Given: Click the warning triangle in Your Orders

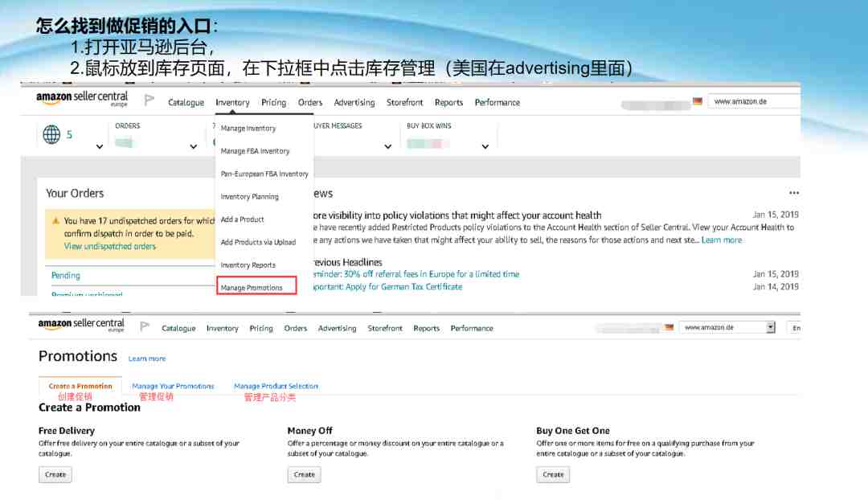Looking at the screenshot, I should pos(56,220).
